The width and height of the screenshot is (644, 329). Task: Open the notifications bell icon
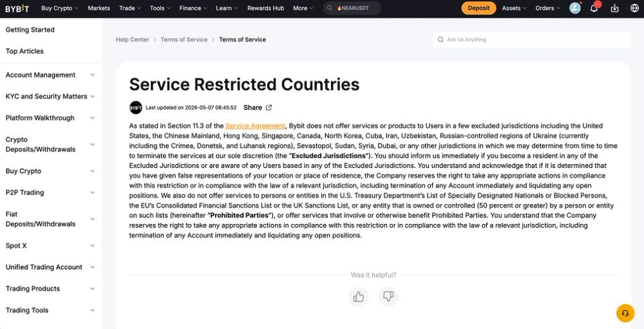coord(594,8)
